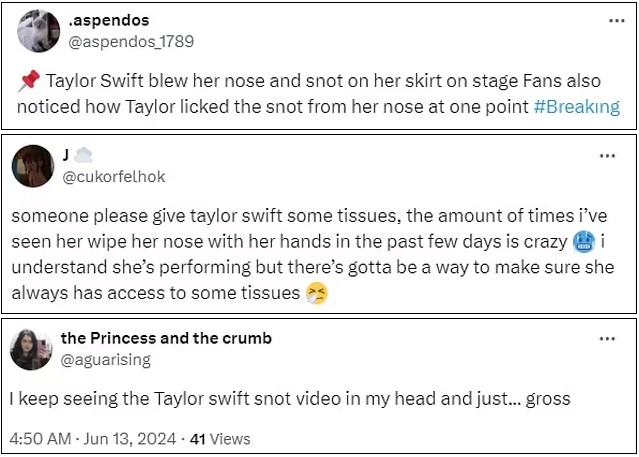
Task: Click the Princess and the crumb display name
Action: click(x=166, y=338)
